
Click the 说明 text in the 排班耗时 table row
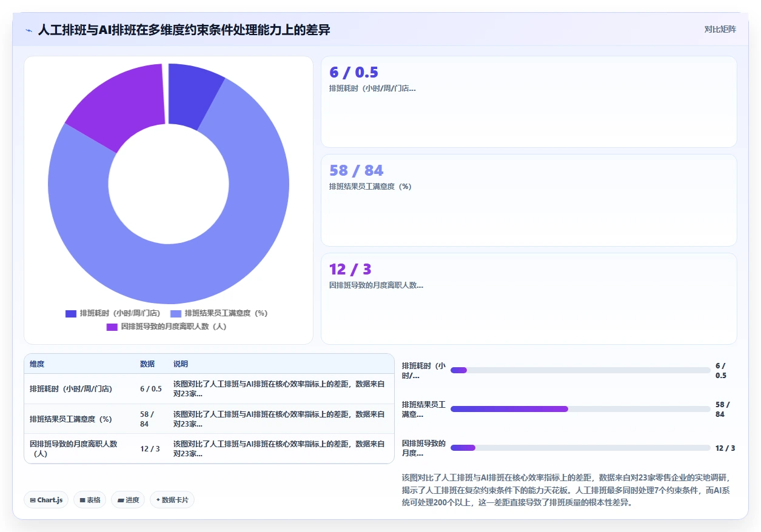(x=279, y=389)
